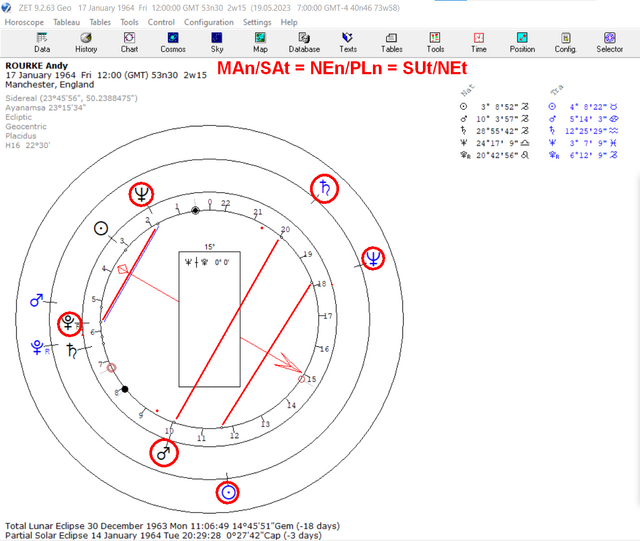This screenshot has width=640, height=541.
Task: Open the Map toolbar icon
Action: pos(260,42)
